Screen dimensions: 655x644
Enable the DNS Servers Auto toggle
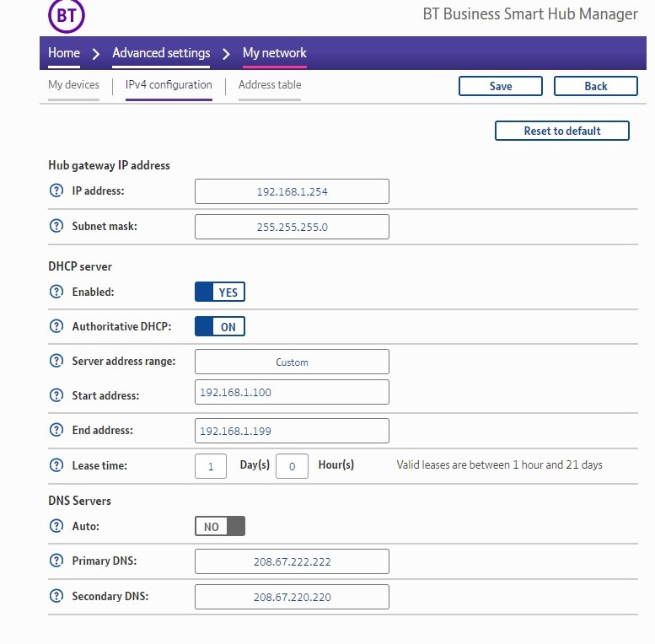click(220, 527)
